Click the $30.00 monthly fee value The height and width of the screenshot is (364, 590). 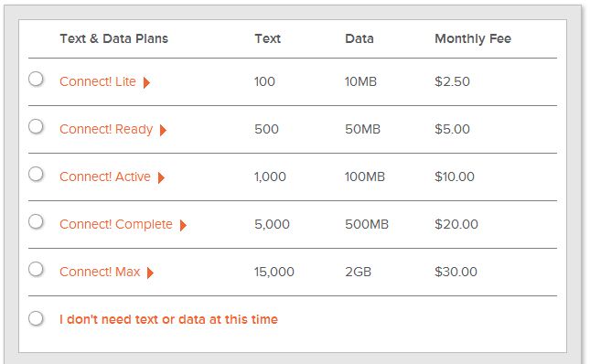point(456,272)
